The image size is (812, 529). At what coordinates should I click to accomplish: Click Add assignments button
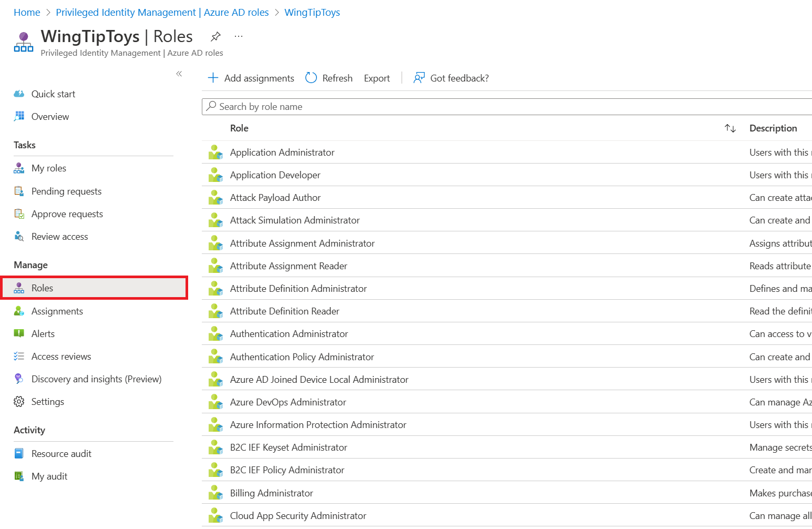pyautogui.click(x=251, y=78)
